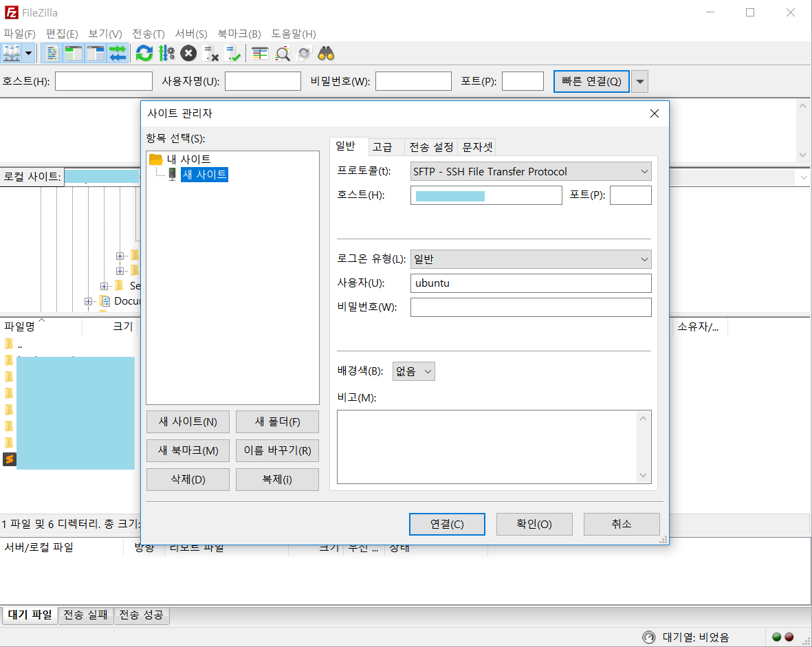Click the green activity LED in status bar

776,637
